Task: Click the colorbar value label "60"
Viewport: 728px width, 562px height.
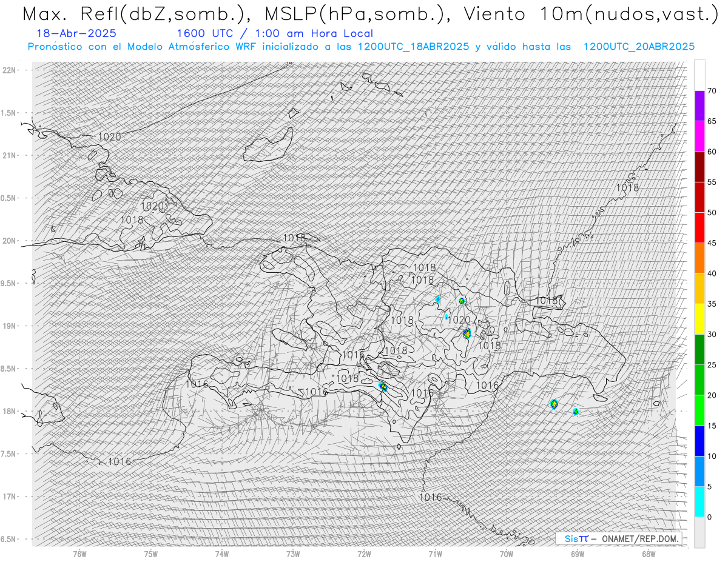Action: [x=712, y=152]
